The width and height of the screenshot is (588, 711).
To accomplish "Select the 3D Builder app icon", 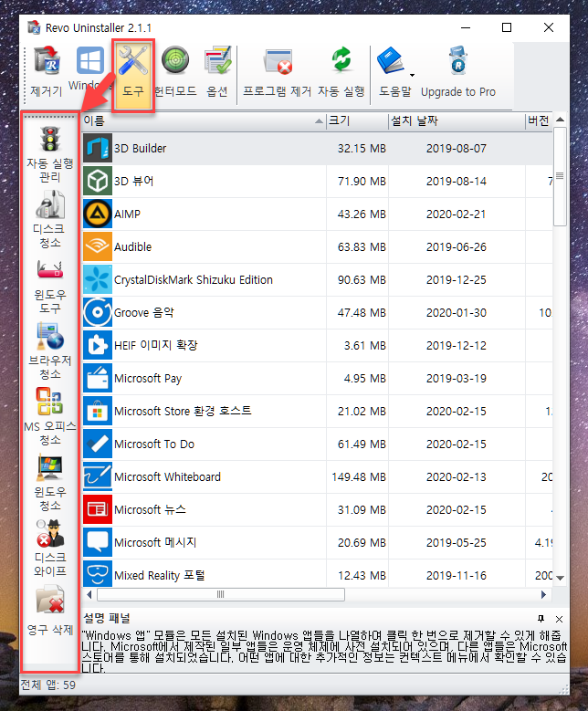I will pos(98,148).
